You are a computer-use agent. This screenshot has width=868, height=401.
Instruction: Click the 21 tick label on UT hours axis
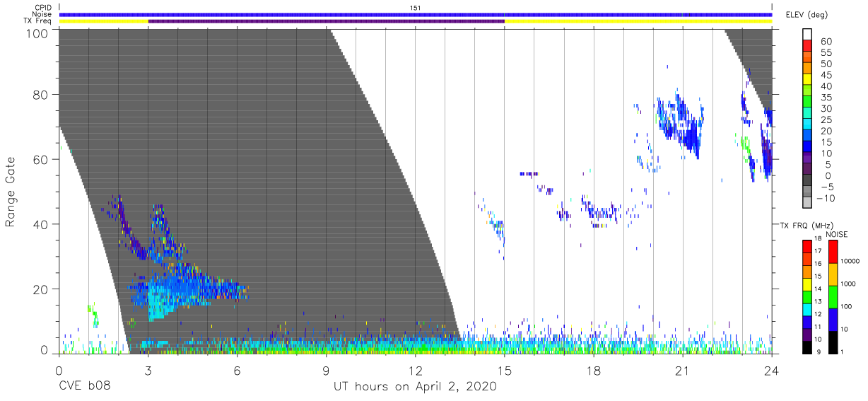pos(682,371)
